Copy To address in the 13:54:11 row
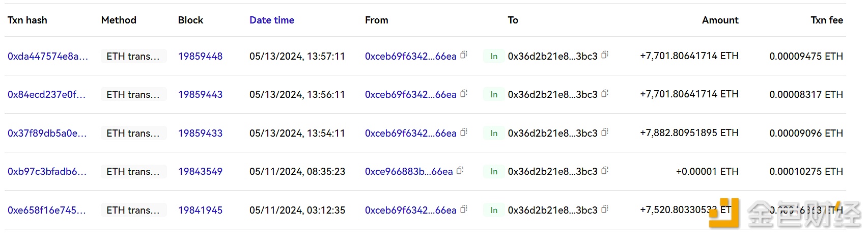868x235 pixels. coord(605,133)
